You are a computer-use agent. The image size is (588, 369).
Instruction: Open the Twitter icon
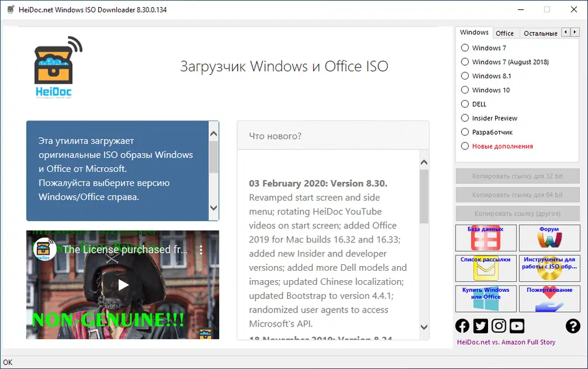pyautogui.click(x=480, y=326)
